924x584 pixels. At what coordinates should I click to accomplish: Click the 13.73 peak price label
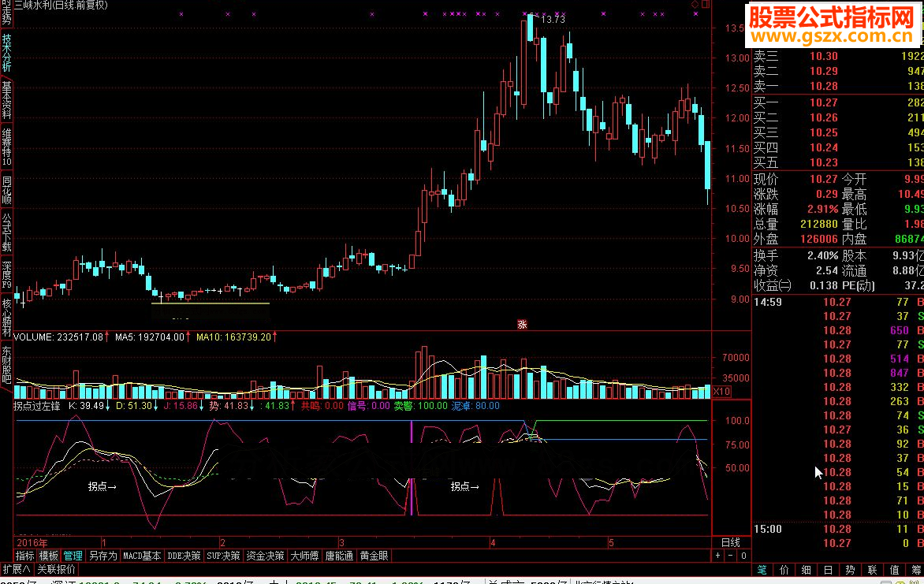pyautogui.click(x=553, y=20)
